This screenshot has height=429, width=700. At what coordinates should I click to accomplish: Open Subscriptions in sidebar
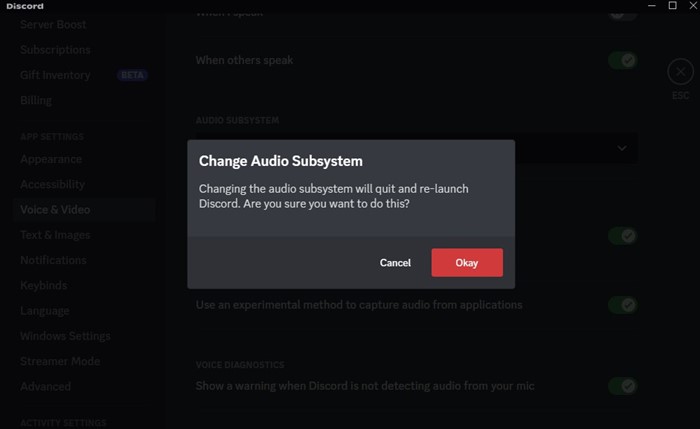55,50
